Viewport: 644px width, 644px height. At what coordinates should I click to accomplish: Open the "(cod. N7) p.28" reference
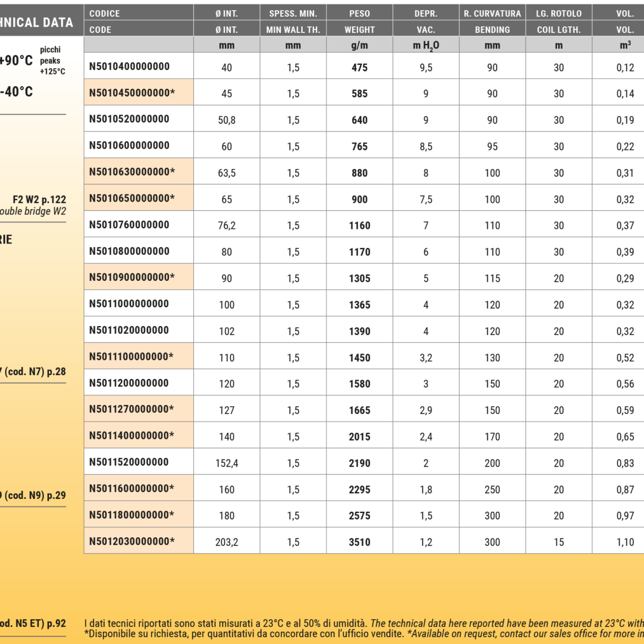(x=34, y=372)
